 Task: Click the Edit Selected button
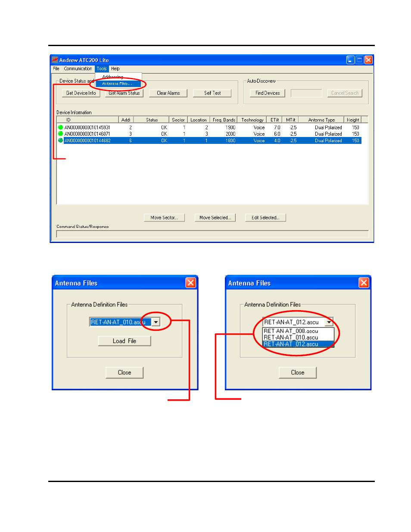pyautogui.click(x=265, y=218)
